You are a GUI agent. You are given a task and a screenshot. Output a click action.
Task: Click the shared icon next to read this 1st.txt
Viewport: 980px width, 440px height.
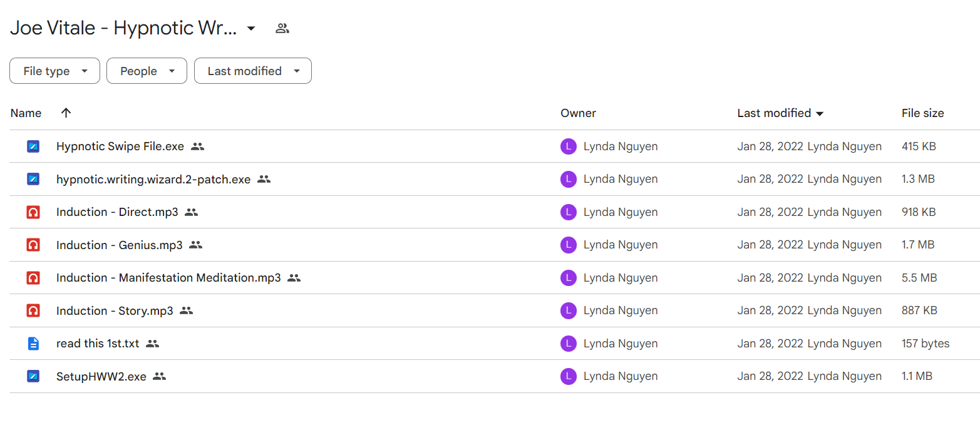click(x=153, y=344)
